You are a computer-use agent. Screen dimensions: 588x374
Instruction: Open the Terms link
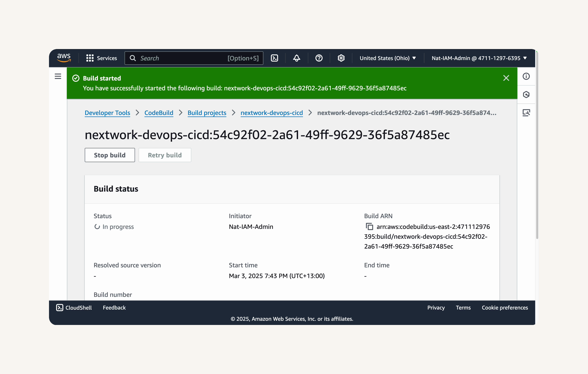[x=463, y=308]
